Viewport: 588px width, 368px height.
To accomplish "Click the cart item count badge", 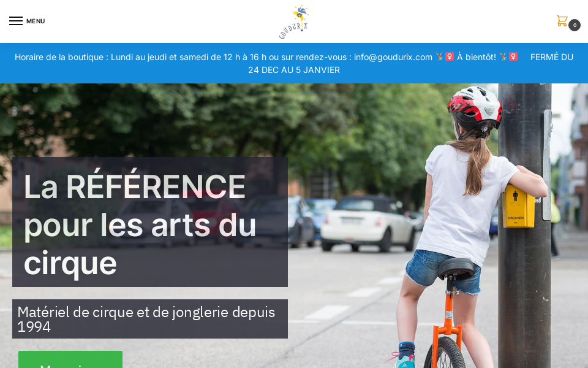I will (575, 25).
